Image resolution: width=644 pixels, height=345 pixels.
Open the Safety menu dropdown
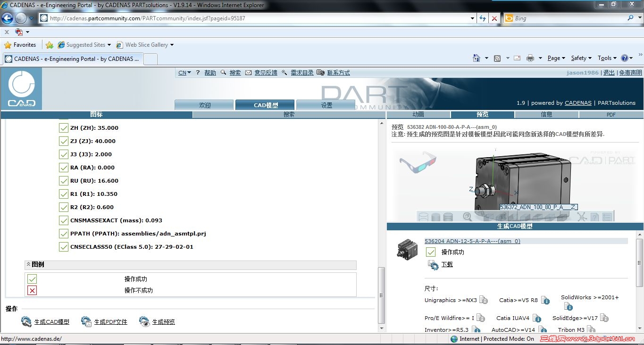[x=581, y=58]
